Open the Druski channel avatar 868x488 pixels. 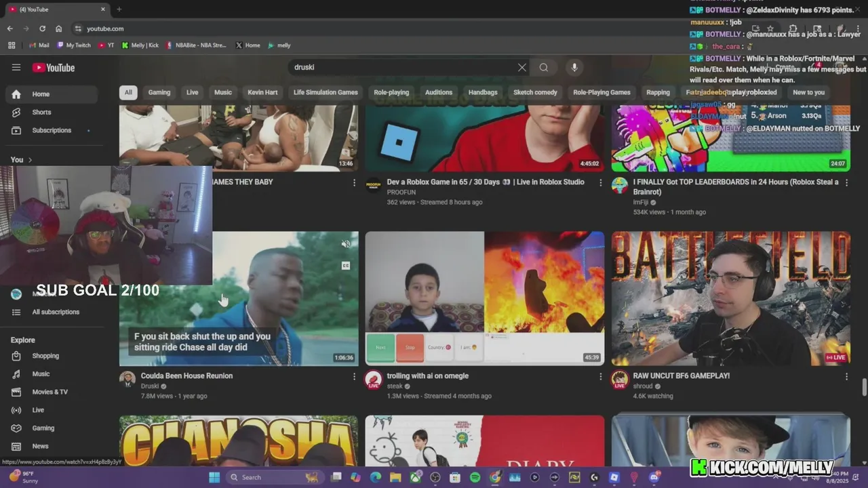127,379
